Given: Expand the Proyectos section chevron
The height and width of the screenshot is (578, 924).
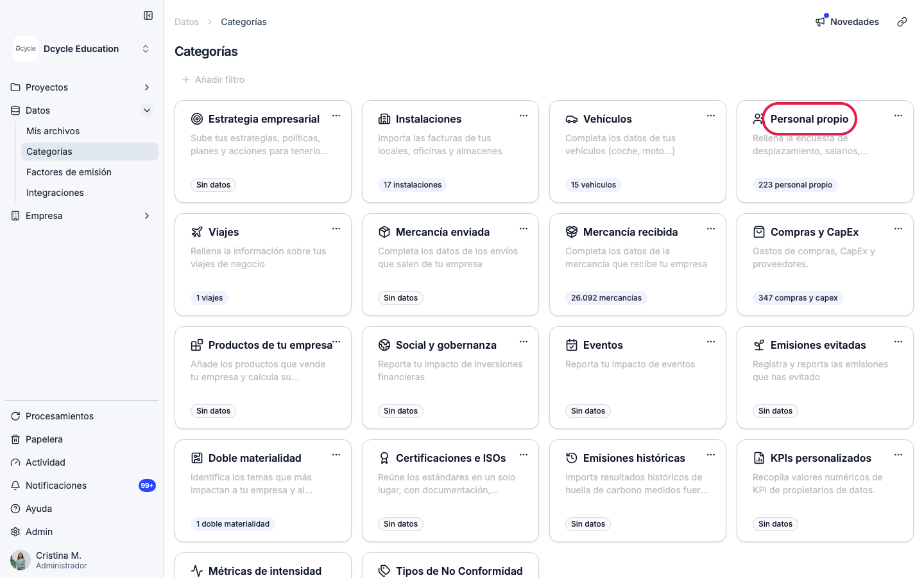Looking at the screenshot, I should (147, 87).
